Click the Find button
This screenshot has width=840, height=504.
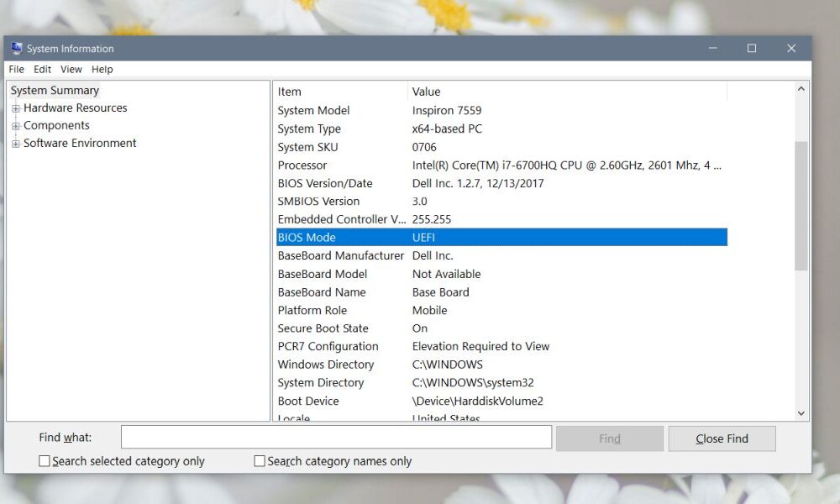pyautogui.click(x=609, y=438)
